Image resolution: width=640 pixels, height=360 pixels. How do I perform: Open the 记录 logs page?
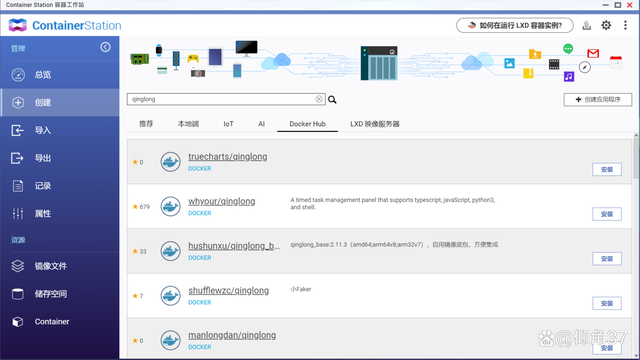coord(60,186)
